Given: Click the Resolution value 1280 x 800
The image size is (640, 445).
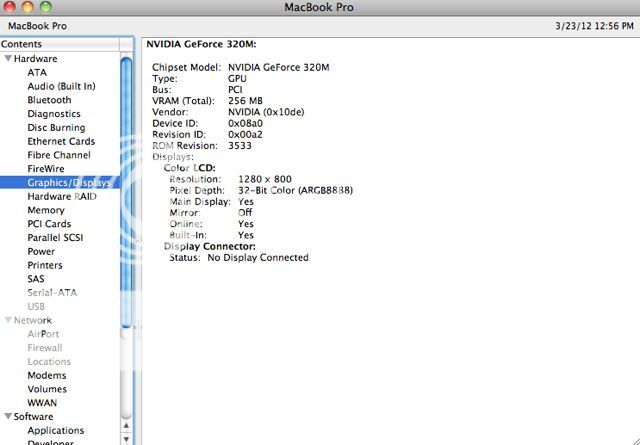Looking at the screenshot, I should 264,179.
